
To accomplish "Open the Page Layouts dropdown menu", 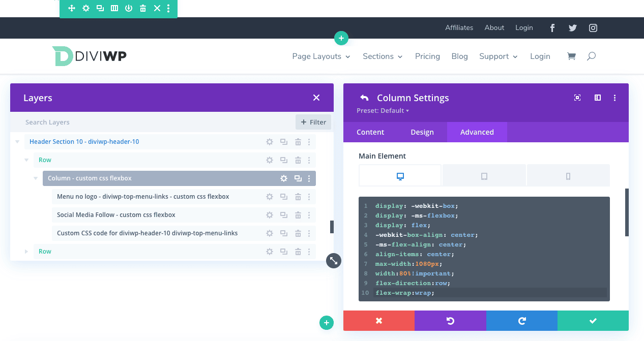I will [x=321, y=56].
